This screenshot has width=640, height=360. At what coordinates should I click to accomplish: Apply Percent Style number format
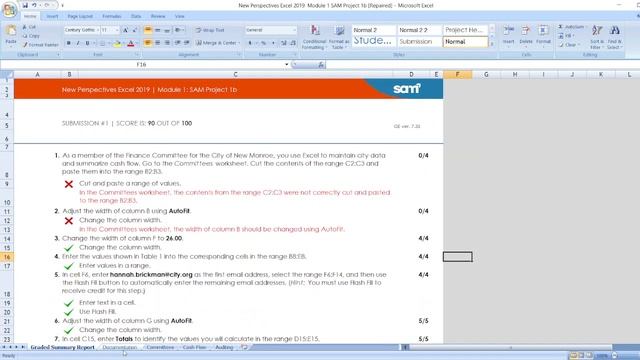tap(263, 43)
